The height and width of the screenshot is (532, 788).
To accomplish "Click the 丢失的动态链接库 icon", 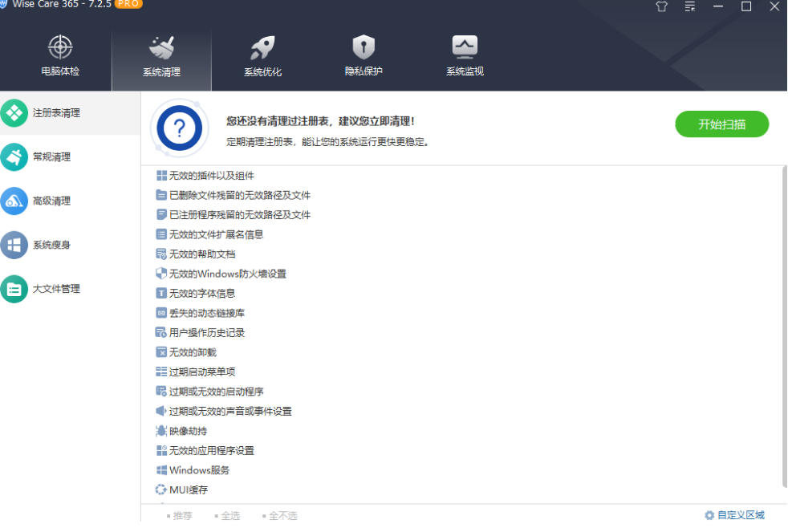I will (x=161, y=313).
